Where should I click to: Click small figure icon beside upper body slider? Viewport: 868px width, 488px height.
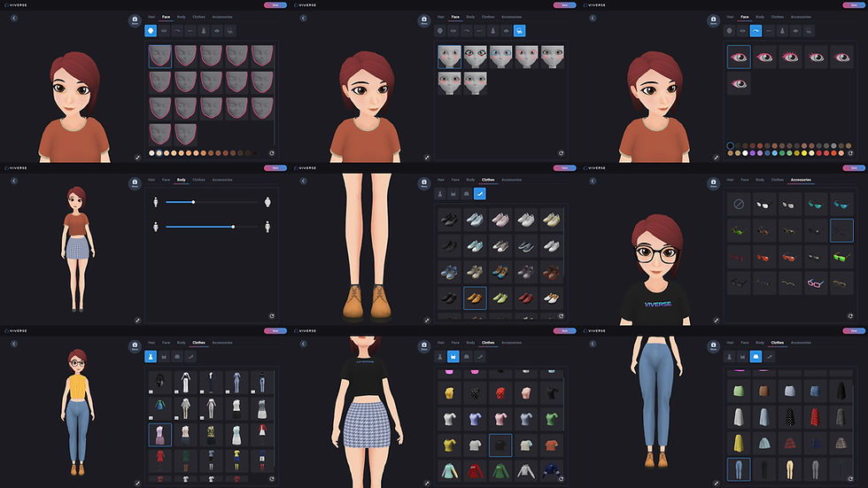coord(156,203)
